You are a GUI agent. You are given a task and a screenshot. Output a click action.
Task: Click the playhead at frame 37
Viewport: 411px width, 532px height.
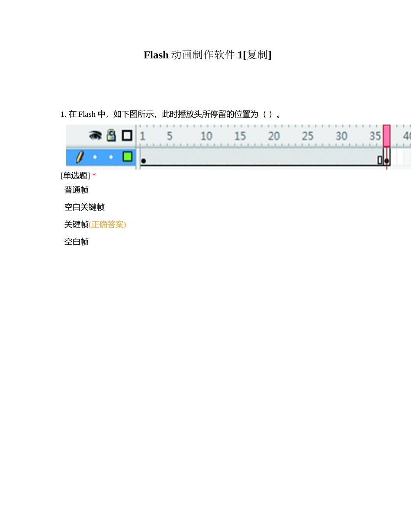click(386, 134)
